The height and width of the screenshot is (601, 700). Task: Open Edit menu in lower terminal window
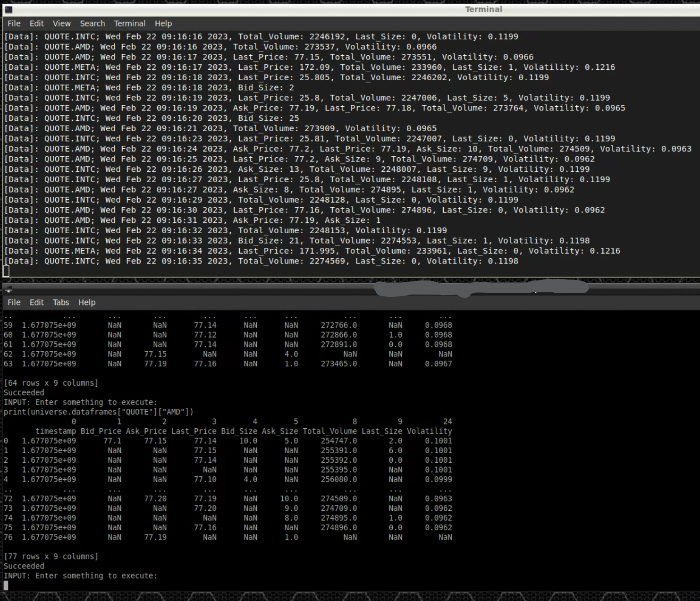[37, 303]
